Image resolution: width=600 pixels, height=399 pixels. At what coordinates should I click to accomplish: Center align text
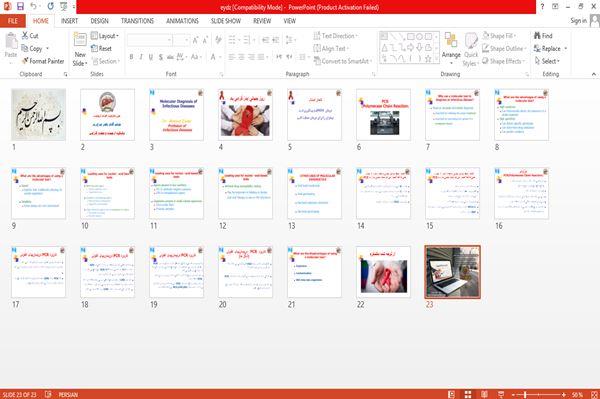pyautogui.click(x=241, y=57)
